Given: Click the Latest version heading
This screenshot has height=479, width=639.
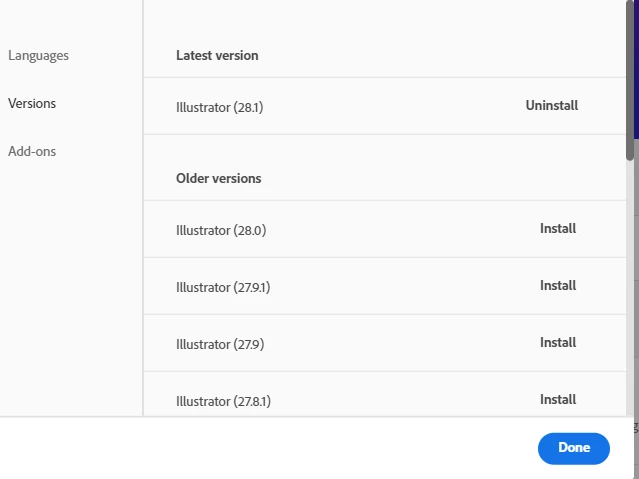Looking at the screenshot, I should coord(217,55).
